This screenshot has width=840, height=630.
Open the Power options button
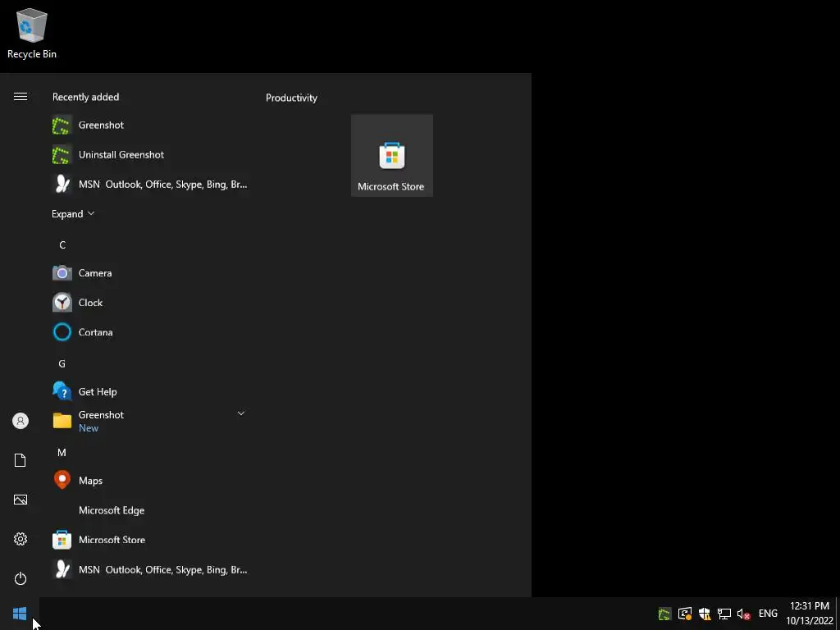(21, 578)
